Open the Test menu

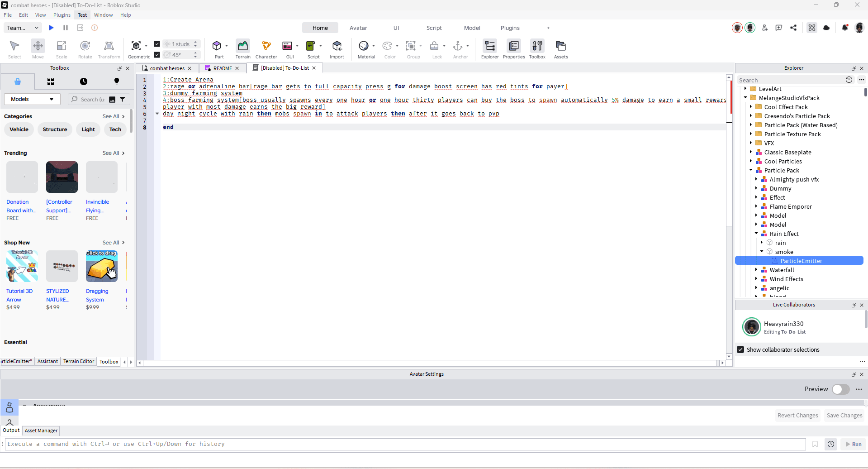click(82, 15)
